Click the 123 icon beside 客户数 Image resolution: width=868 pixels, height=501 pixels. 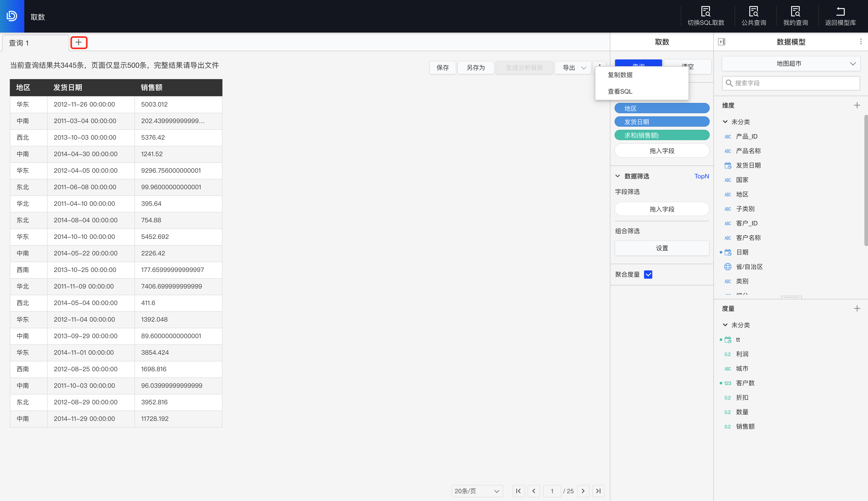727,383
